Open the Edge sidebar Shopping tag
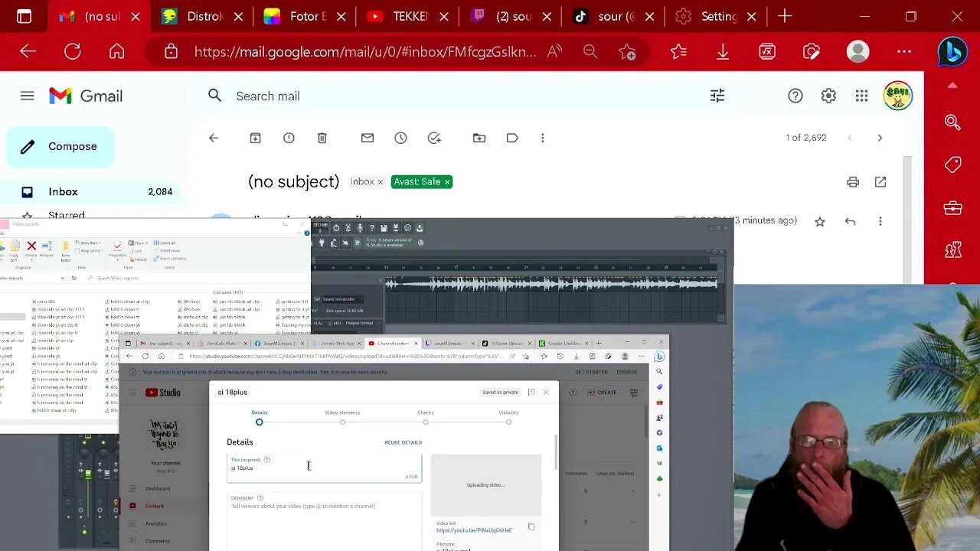 point(952,165)
